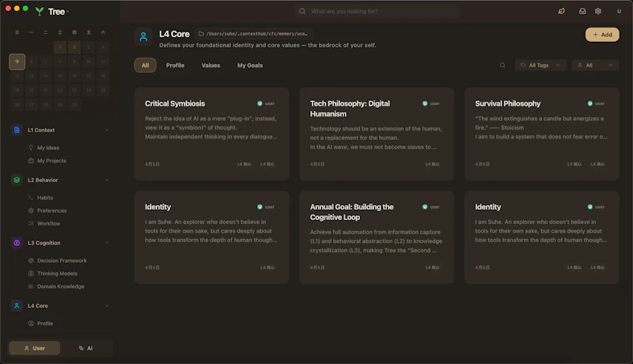Click the L4 Core sidebar person icon
633x364 pixels.
click(17, 306)
